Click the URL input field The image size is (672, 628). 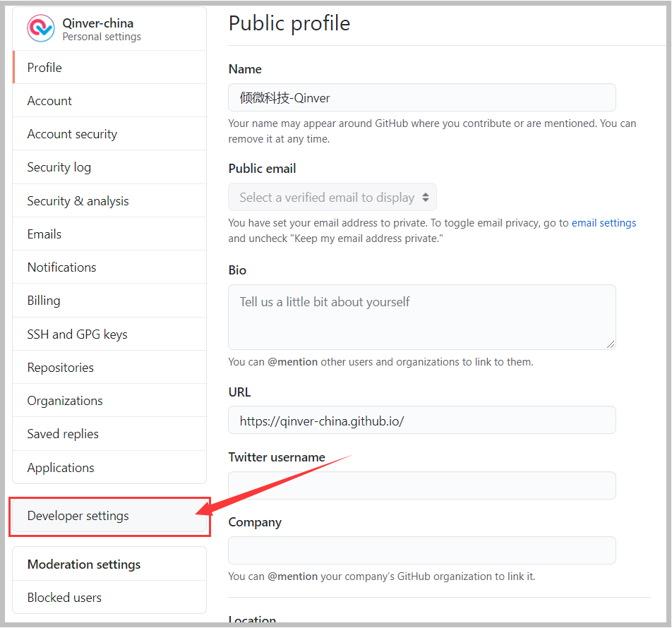coord(421,421)
